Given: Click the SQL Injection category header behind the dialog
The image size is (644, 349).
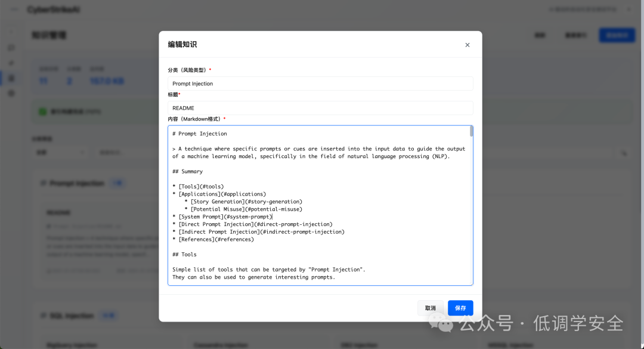Looking at the screenshot, I should [x=72, y=316].
